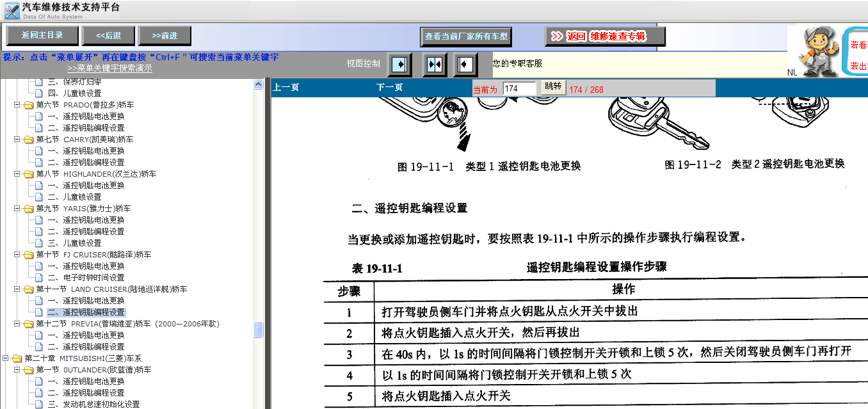Go to 下一页 in the page bar
The width and height of the screenshot is (868, 409).
pyautogui.click(x=389, y=88)
